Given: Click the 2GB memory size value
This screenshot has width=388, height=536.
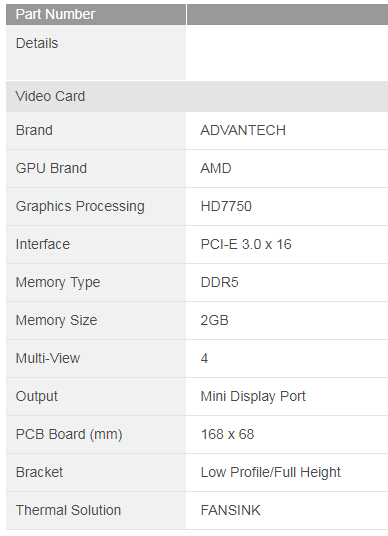Looking at the screenshot, I should click(x=214, y=320).
